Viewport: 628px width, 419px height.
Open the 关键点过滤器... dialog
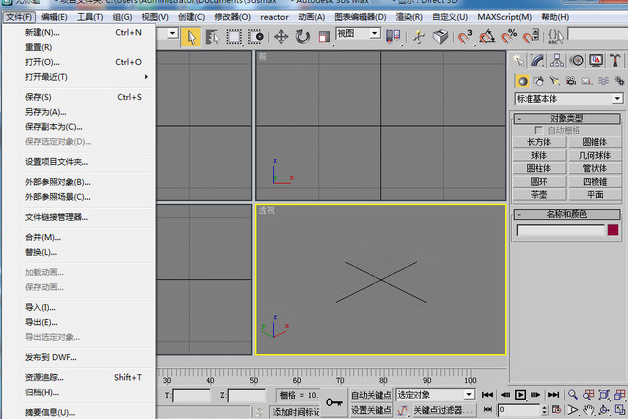(444, 410)
